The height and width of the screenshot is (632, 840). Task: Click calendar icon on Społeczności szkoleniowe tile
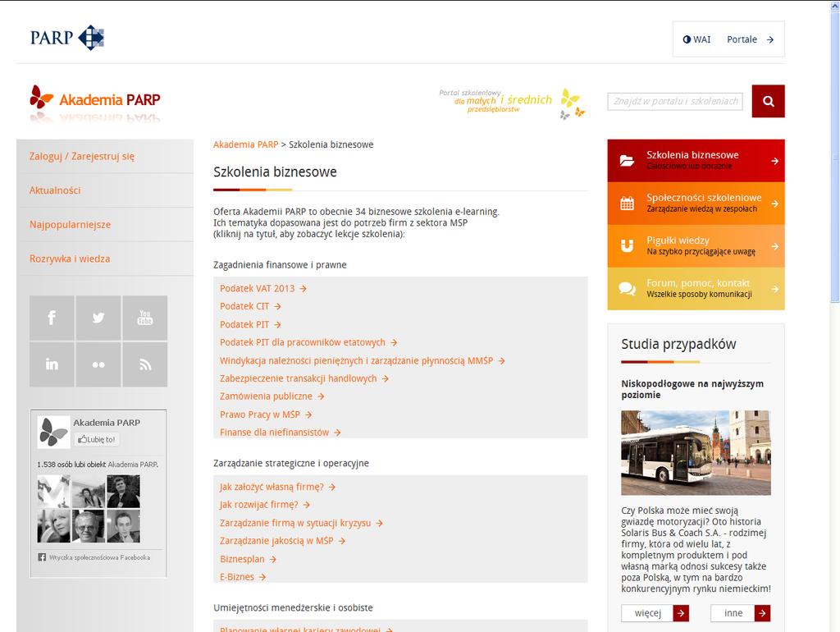pyautogui.click(x=627, y=204)
